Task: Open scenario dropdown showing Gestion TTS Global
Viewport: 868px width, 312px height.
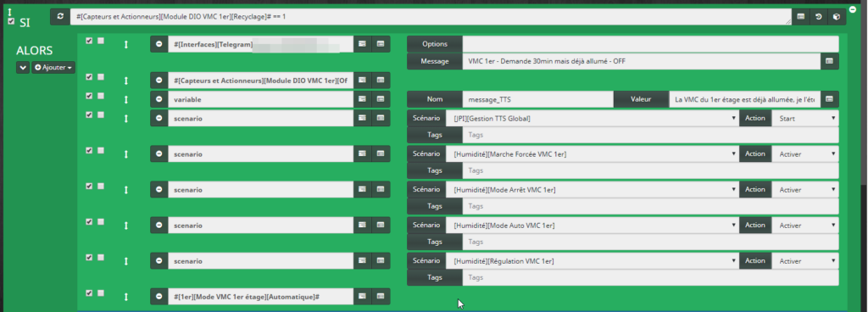Action: (593, 119)
